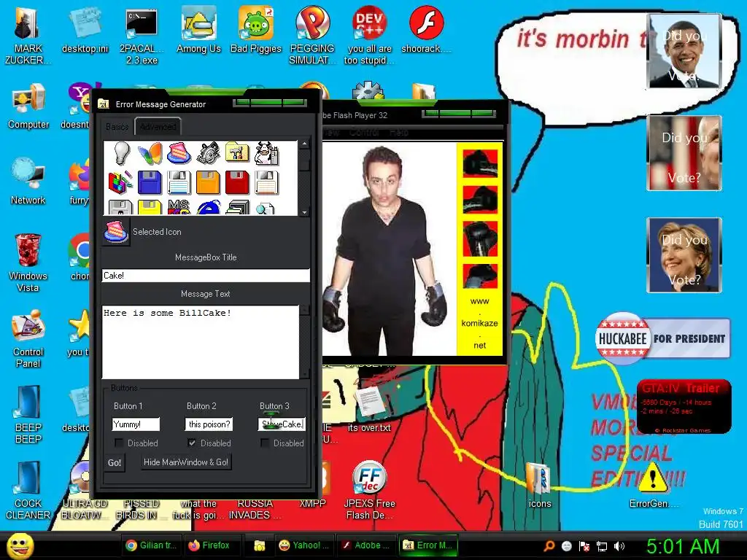This screenshot has height=560, width=747.
Task: Open the Bad Piggies desktop shortcut
Action: pos(256,30)
